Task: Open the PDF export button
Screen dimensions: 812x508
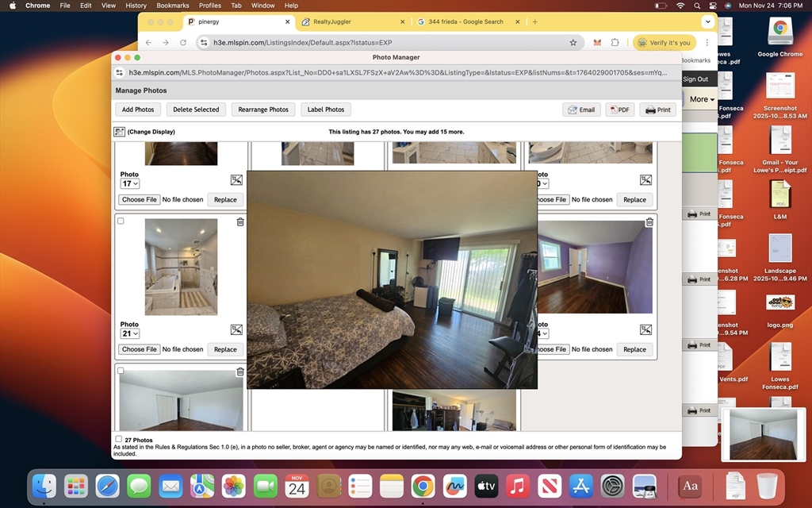Action: coord(619,110)
